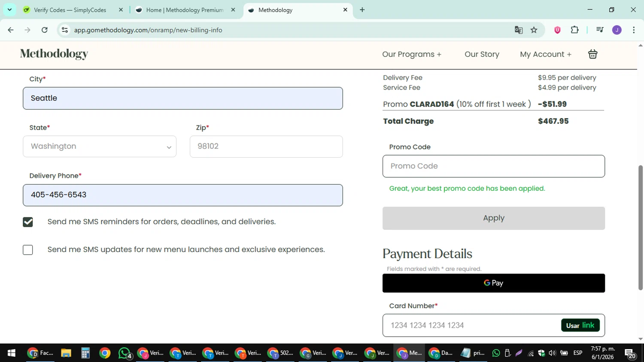644x362 pixels.
Task: Go back to previous page
Action: point(11,30)
